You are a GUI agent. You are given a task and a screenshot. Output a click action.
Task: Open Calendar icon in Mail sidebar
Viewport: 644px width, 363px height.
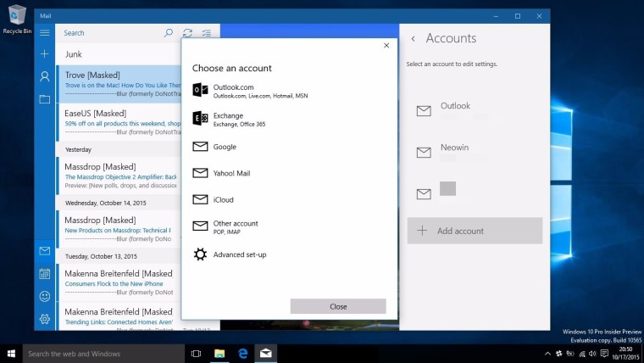[x=45, y=274]
